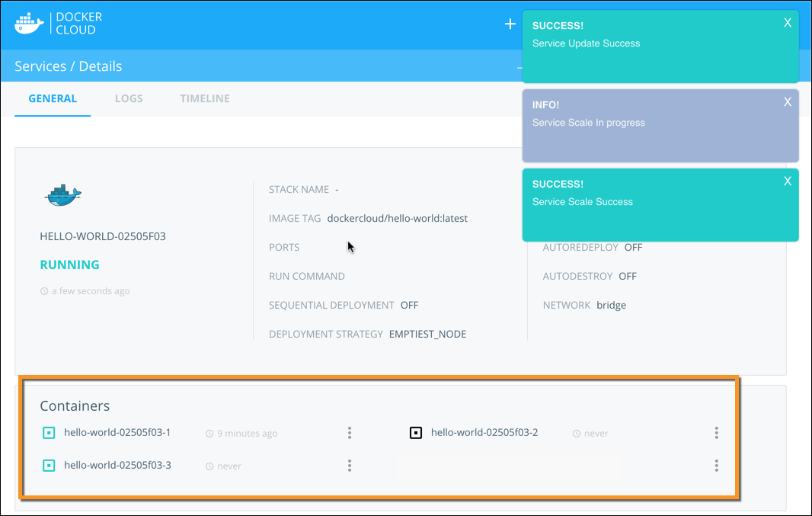
Task: Click the dockercloud/hello-world:latest image tag
Action: pyautogui.click(x=397, y=218)
